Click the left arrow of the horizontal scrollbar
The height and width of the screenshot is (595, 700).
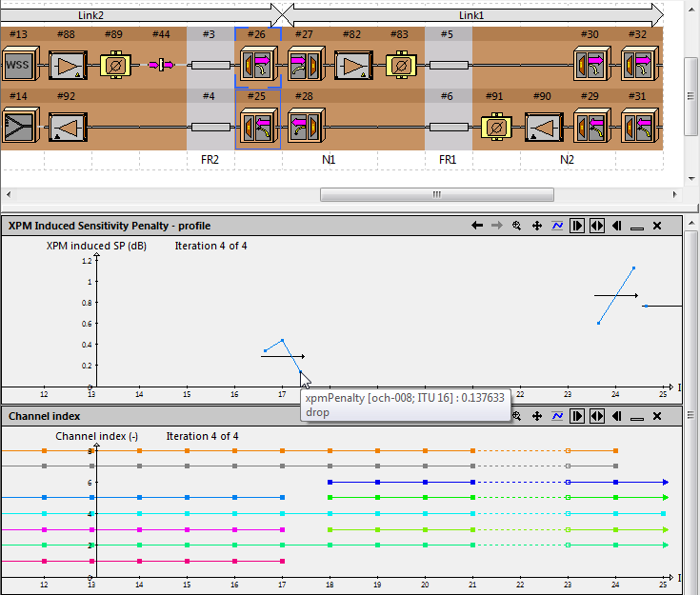(9, 194)
